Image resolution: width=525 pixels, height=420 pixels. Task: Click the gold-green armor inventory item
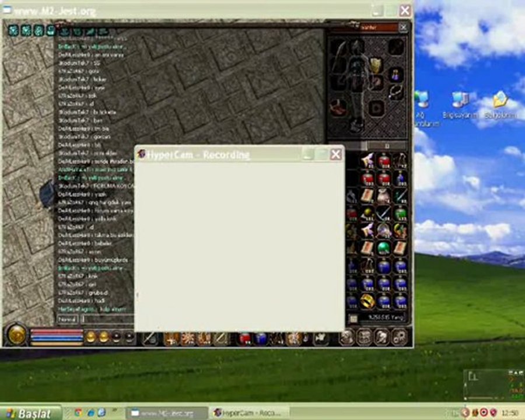pos(400,231)
